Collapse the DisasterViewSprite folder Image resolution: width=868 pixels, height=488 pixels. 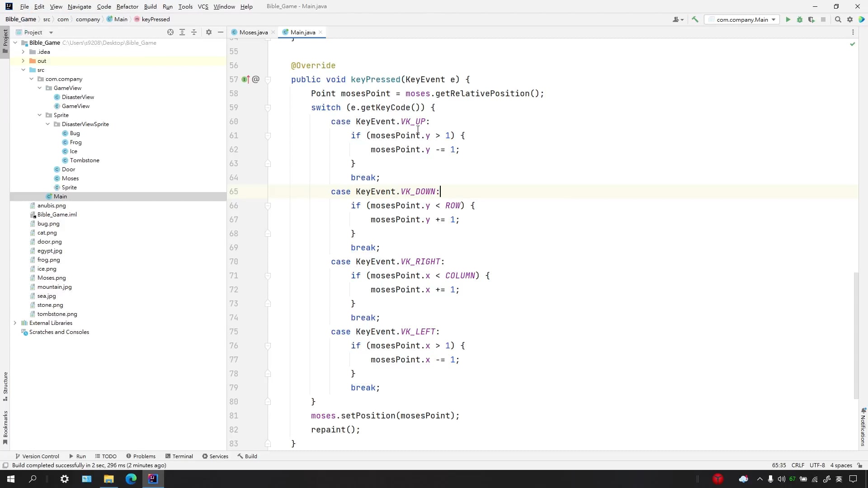click(48, 124)
